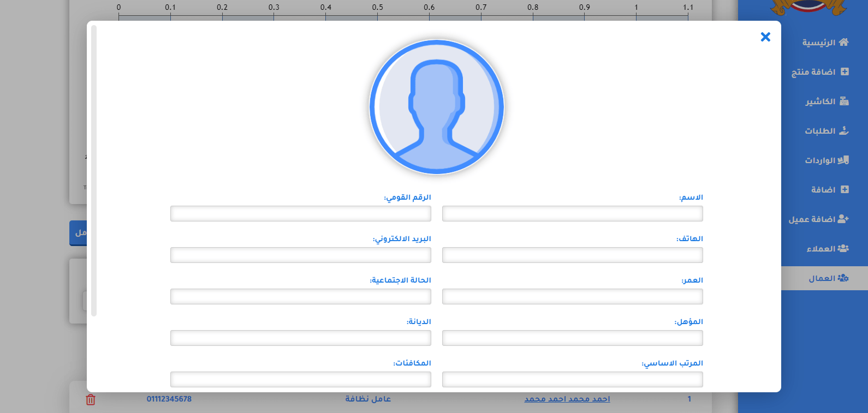Image resolution: width=868 pixels, height=413 pixels.
Task: Click the orders hand icon الطلبات
Action: [844, 130]
